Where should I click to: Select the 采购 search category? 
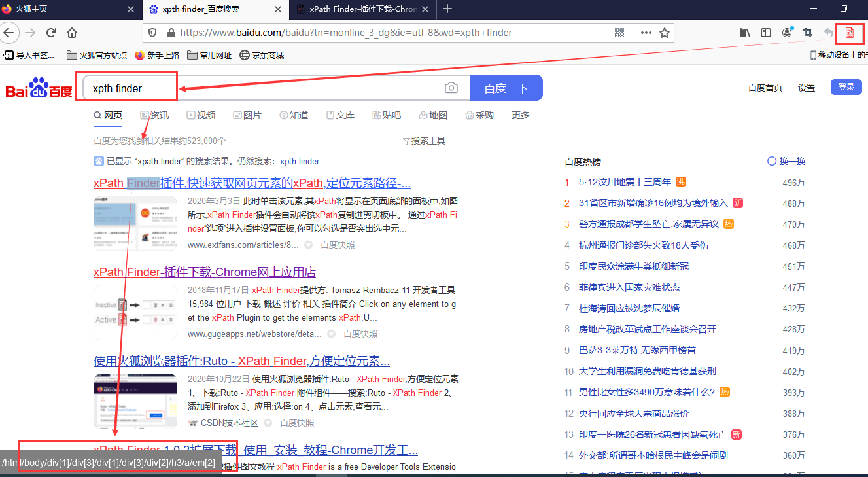(x=479, y=115)
